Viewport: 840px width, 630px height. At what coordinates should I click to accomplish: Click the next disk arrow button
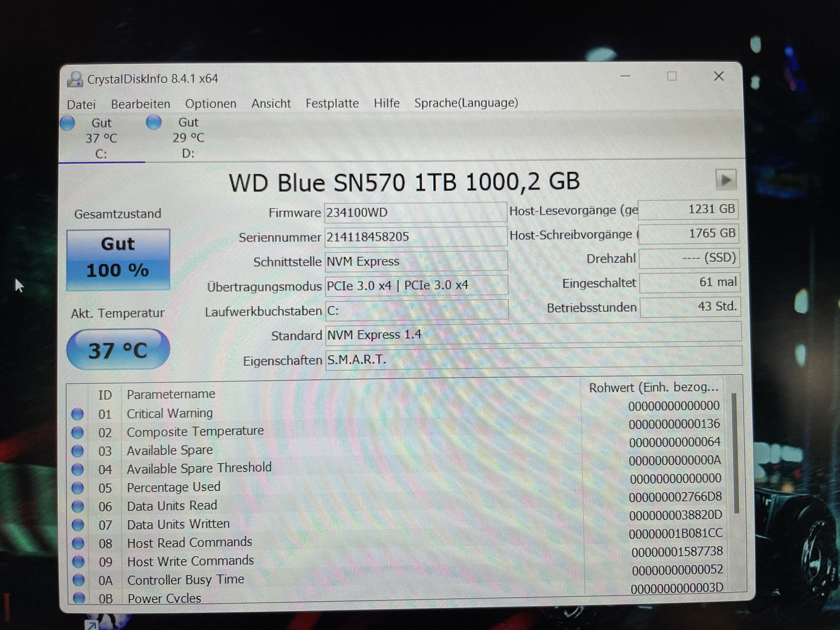click(x=726, y=180)
